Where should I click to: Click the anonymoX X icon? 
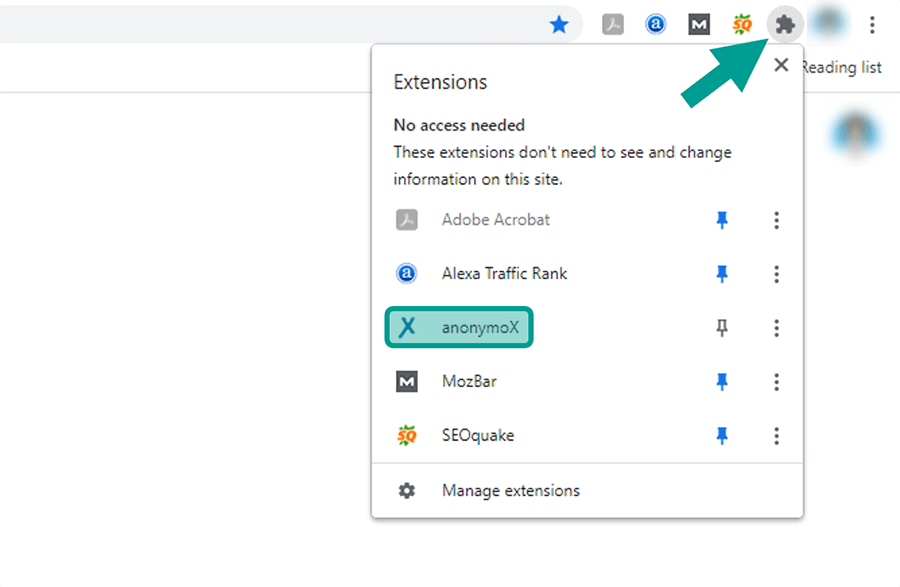pyautogui.click(x=406, y=327)
